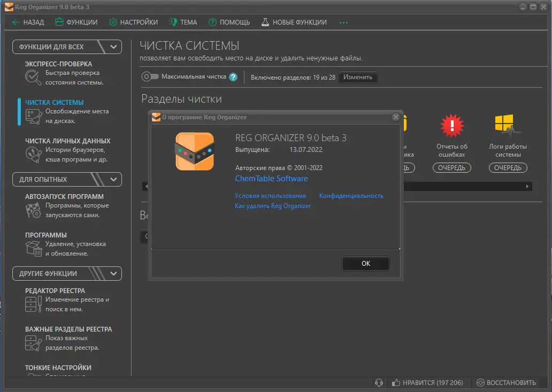
Task: Select ТОНКИЕ НАСТРОЙКИ in sidebar
Action: [x=58, y=368]
